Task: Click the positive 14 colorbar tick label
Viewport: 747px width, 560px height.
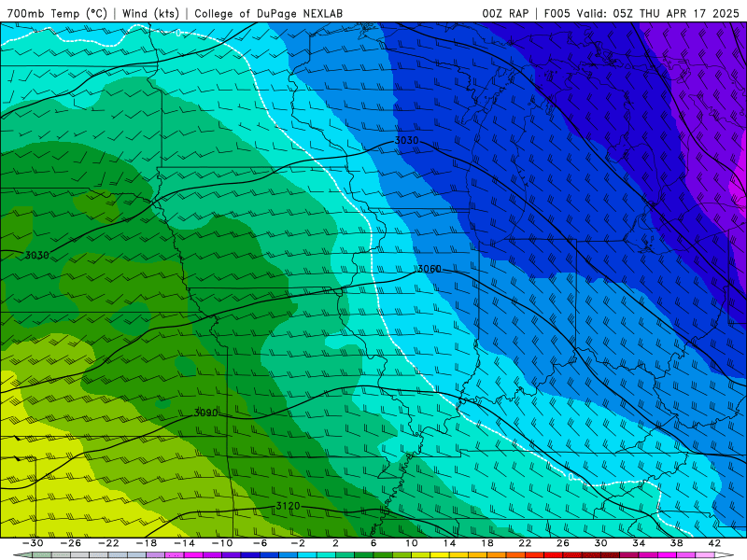Action: 449,543
